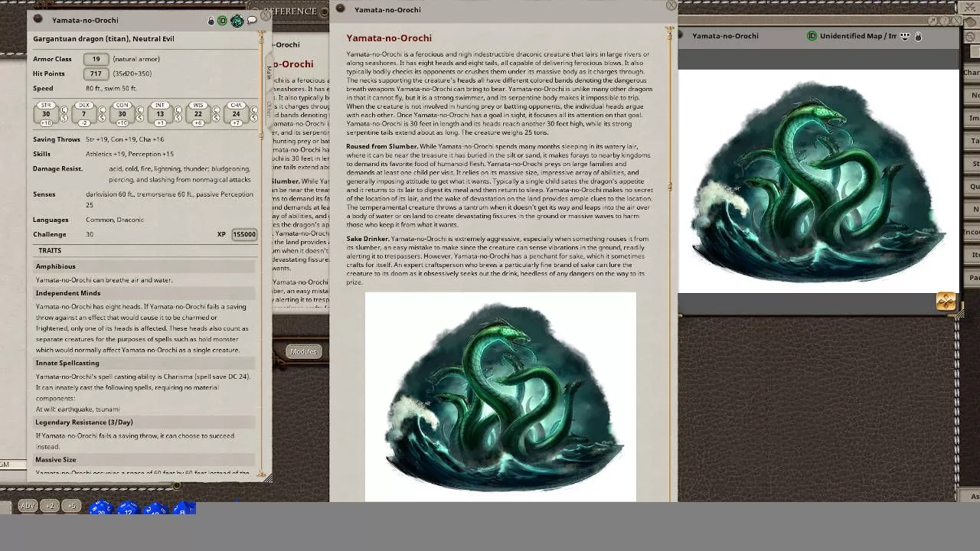
Task: Select the WIS ability score box
Action: point(198,113)
